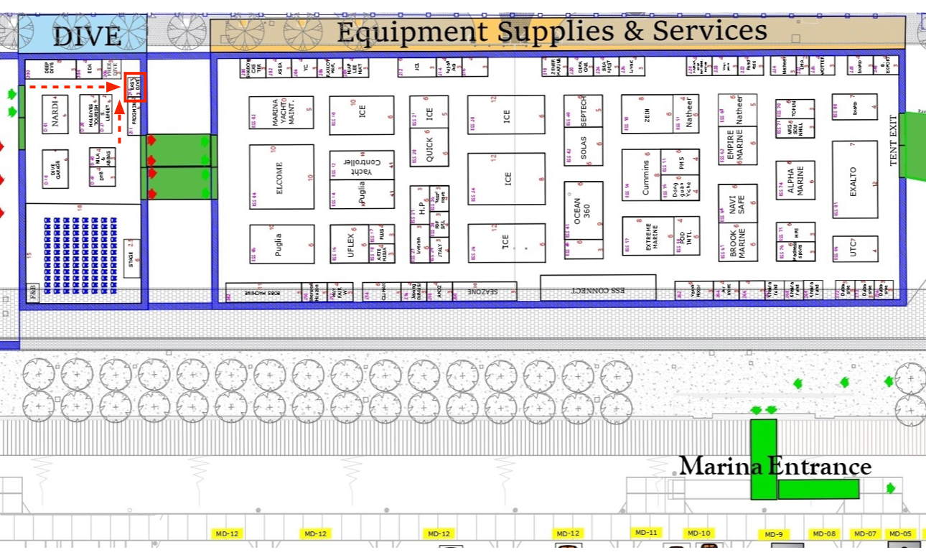Image resolution: width=926 pixels, height=560 pixels.
Task: Click the SOLAS booth
Action: 582,146
